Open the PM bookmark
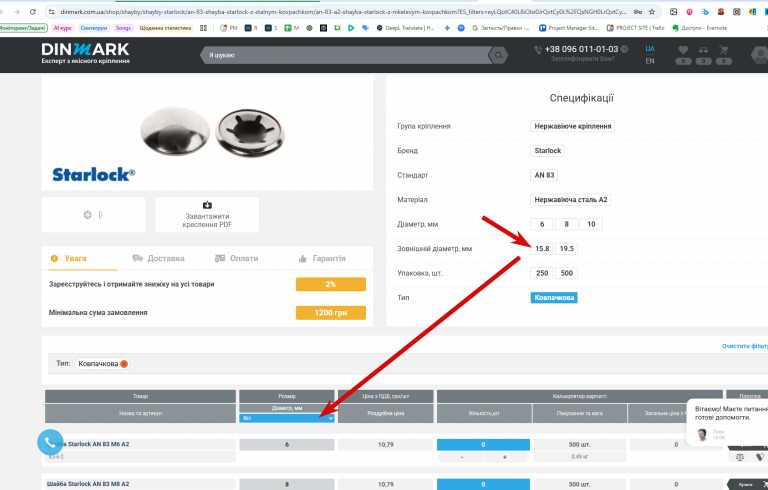This screenshot has width=768, height=490. click(229, 28)
